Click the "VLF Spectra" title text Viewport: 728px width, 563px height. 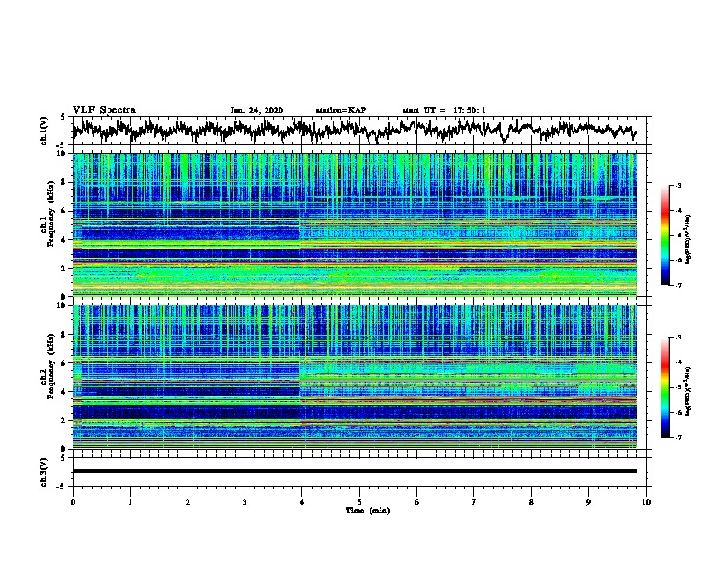click(x=104, y=110)
